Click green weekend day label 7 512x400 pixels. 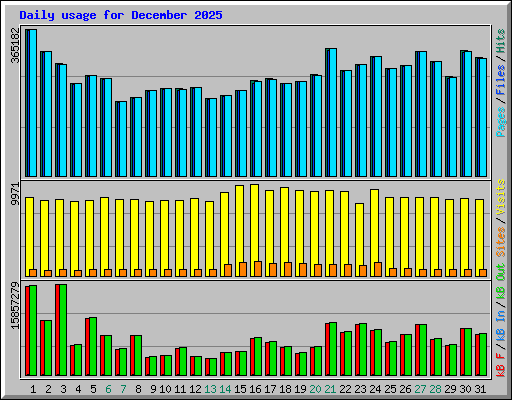click(123, 389)
